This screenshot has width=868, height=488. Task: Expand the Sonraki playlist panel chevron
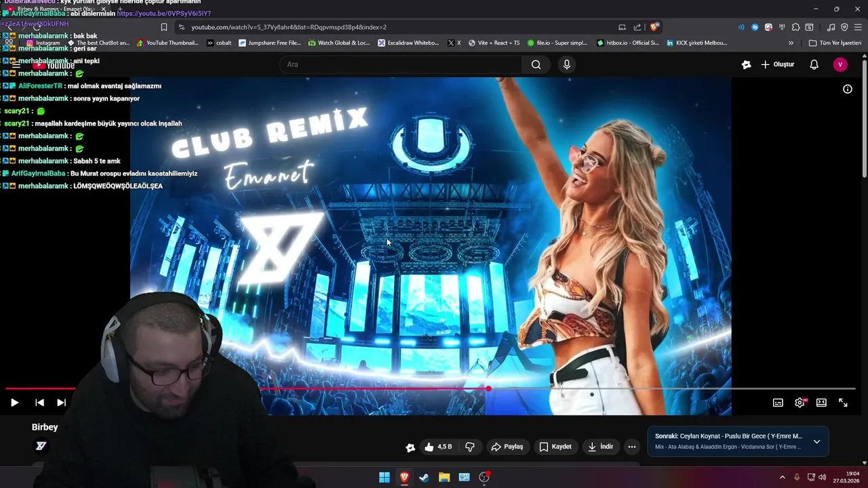pos(816,441)
